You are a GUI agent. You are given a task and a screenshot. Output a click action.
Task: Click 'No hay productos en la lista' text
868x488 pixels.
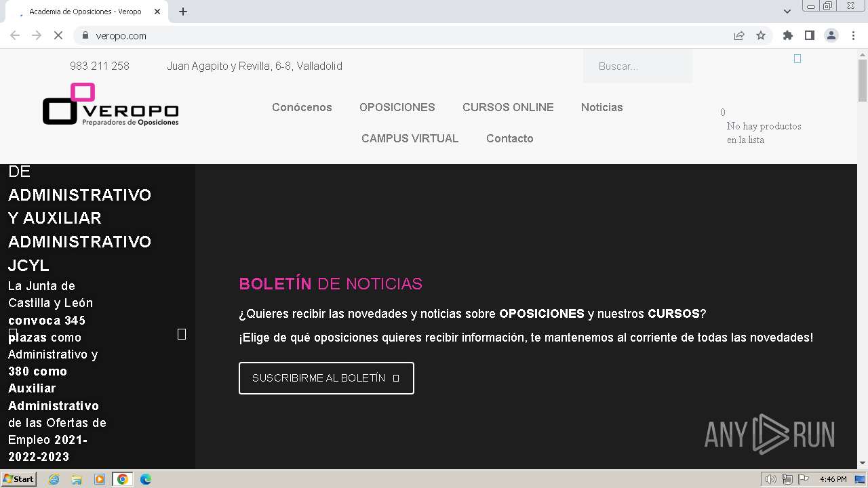(764, 133)
